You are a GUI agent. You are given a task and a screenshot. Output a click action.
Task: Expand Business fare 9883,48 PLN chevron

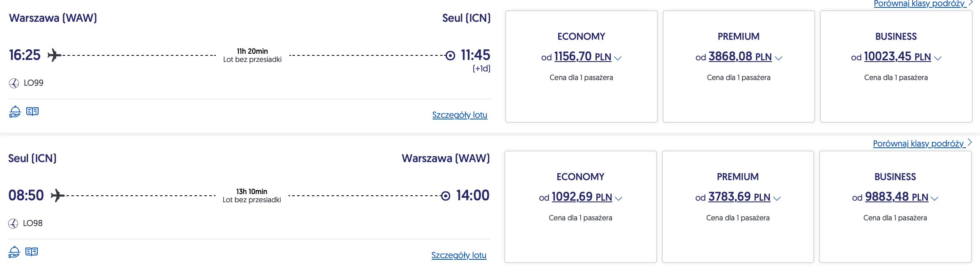tap(934, 199)
